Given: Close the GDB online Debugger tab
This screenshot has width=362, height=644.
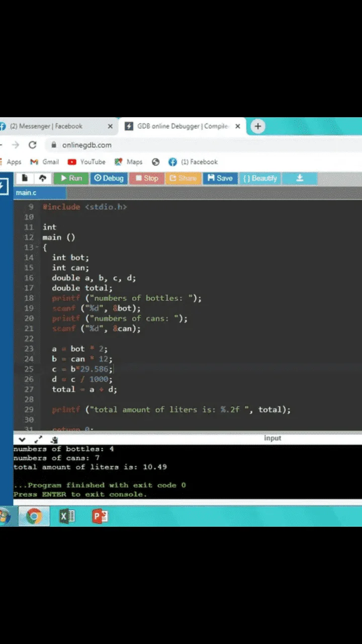Looking at the screenshot, I should click(237, 126).
